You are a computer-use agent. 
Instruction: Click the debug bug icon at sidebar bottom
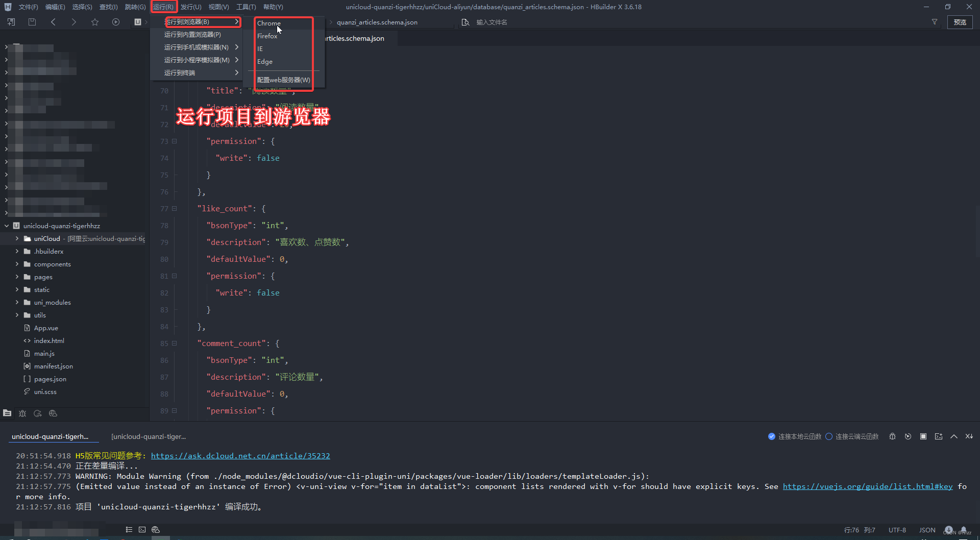(x=22, y=413)
